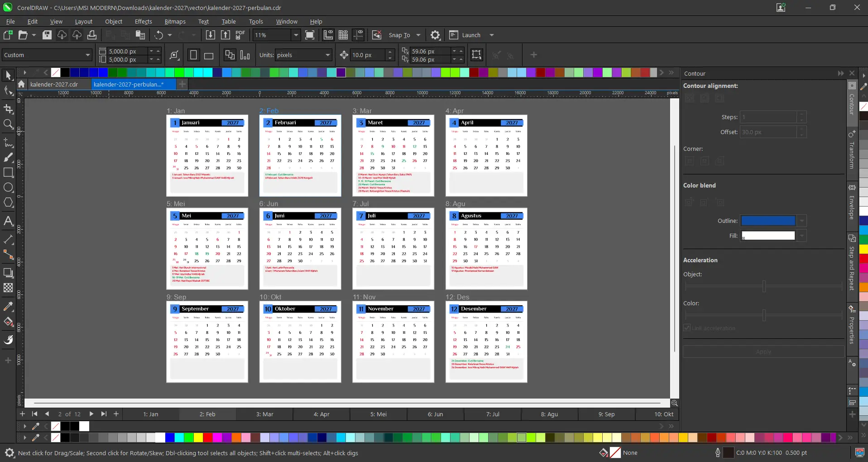Image resolution: width=868 pixels, height=462 pixels.
Task: Go to page tab 8: Agu
Action: click(549, 414)
